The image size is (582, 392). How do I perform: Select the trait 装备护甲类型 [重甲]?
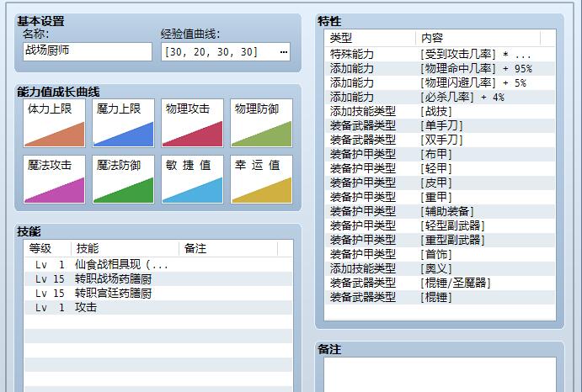pos(440,197)
